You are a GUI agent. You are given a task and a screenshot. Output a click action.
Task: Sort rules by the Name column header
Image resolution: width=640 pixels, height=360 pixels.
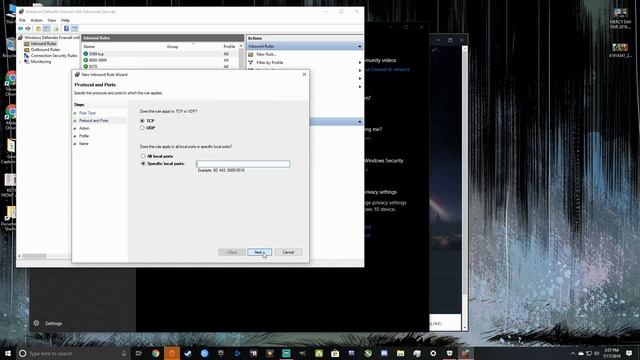tap(89, 47)
